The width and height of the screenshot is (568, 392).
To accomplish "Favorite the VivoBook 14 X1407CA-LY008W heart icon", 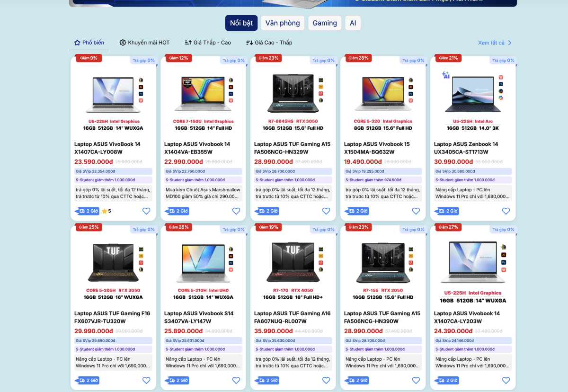I will 146,211.
